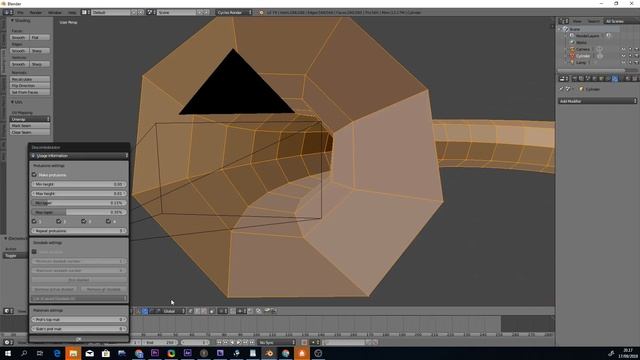
Task: Toggle Camera visibility eye in outliner
Action: (x=623, y=49)
